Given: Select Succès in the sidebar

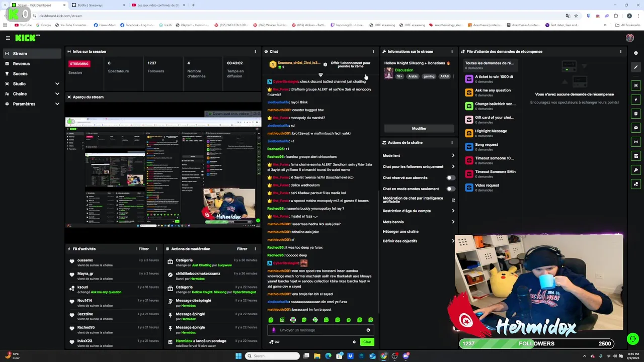Looking at the screenshot, I should 32,73.
